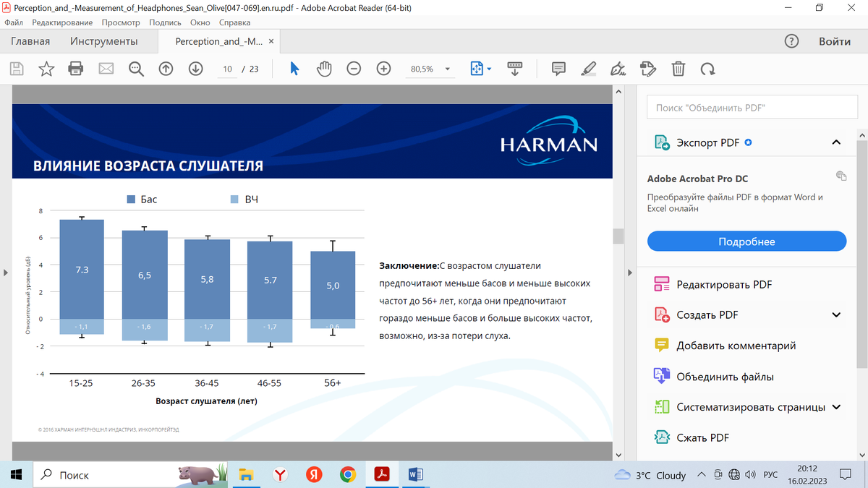The image size is (868, 488).
Task: Open Microsoft Word from taskbar
Action: point(415,475)
